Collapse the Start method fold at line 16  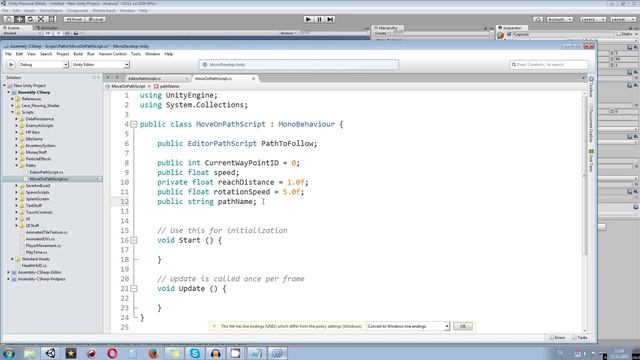[x=133, y=240]
